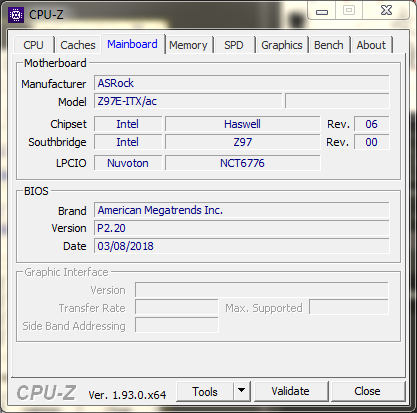Open the Graphics tab
The width and height of the screenshot is (417, 413).
pos(282,45)
